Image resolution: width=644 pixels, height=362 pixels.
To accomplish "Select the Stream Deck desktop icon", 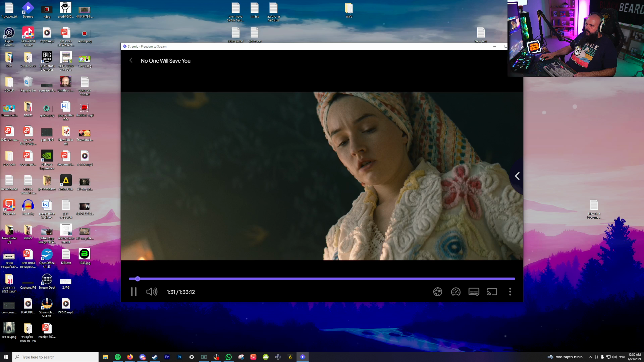I will click(47, 281).
